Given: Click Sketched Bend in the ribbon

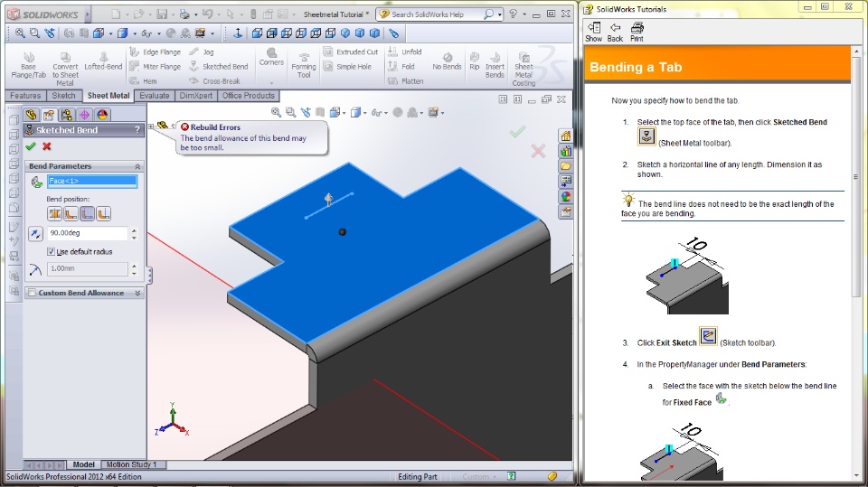Looking at the screenshot, I should tap(219, 67).
